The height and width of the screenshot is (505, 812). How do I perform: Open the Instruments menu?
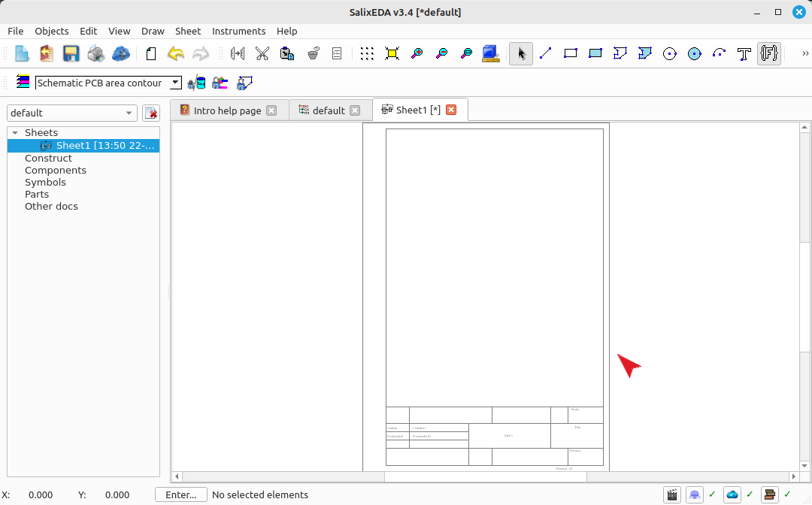pos(239,31)
